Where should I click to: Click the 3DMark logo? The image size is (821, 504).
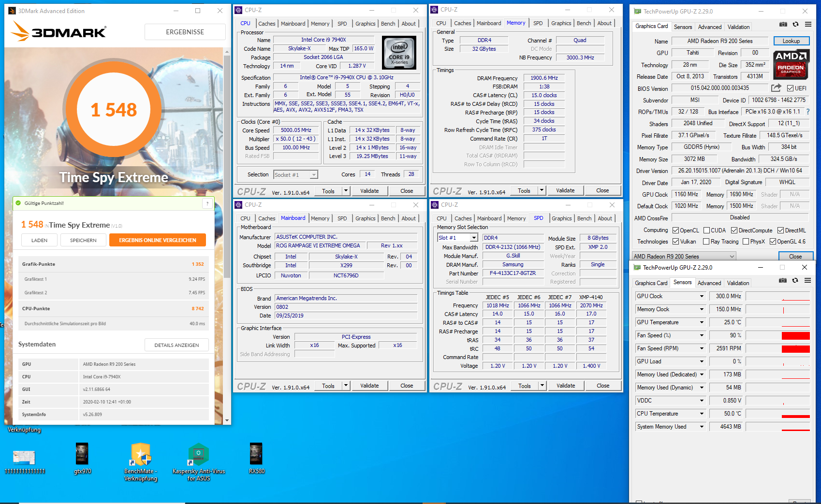coord(58,32)
